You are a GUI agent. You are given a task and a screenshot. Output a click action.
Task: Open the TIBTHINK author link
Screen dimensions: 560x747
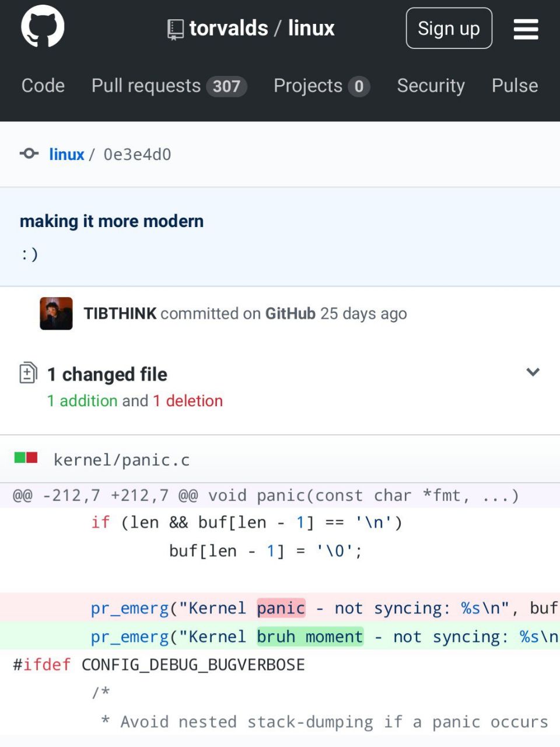click(120, 313)
